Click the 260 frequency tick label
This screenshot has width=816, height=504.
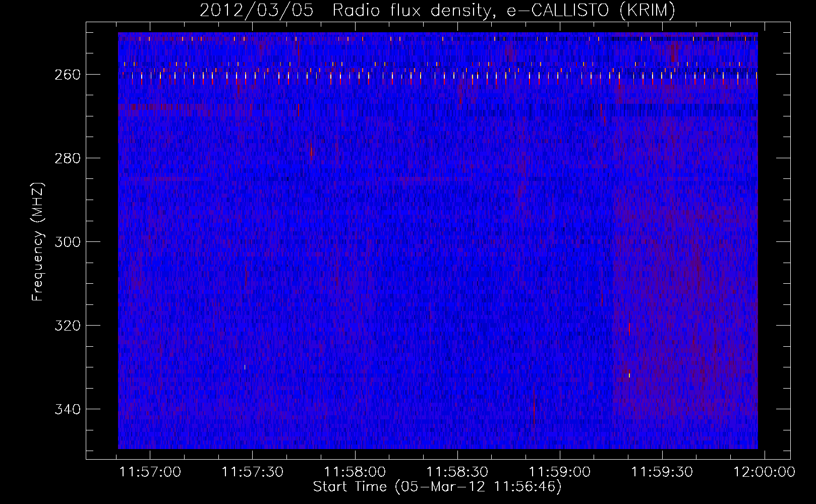(x=68, y=75)
